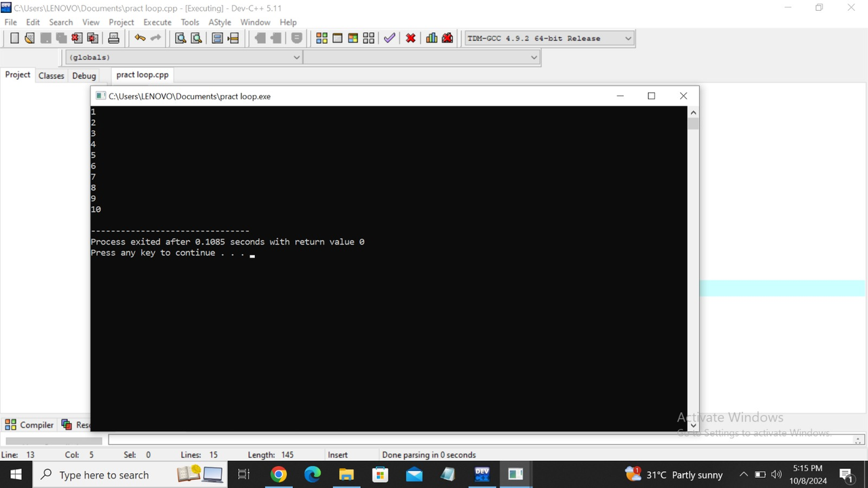868x488 pixels.
Task: Click the Close All toolbar icon
Action: point(92,38)
